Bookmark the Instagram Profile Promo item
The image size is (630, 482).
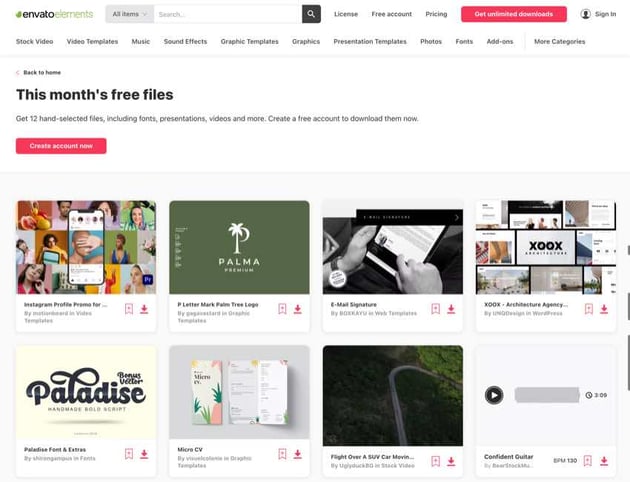pos(129,309)
